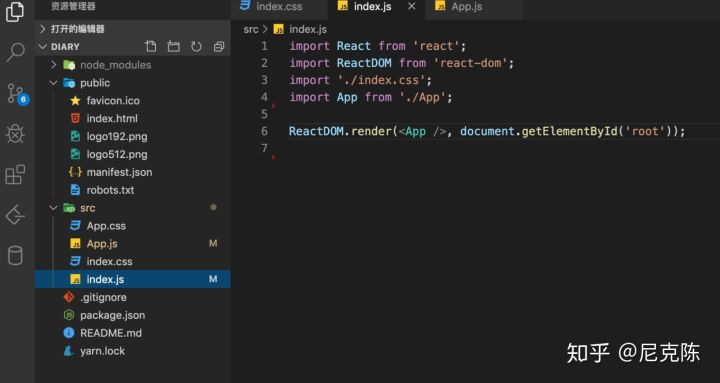Viewport: 720px width, 383px height.
Task: Click line number 1 in the gutter
Action: pyautogui.click(x=264, y=46)
